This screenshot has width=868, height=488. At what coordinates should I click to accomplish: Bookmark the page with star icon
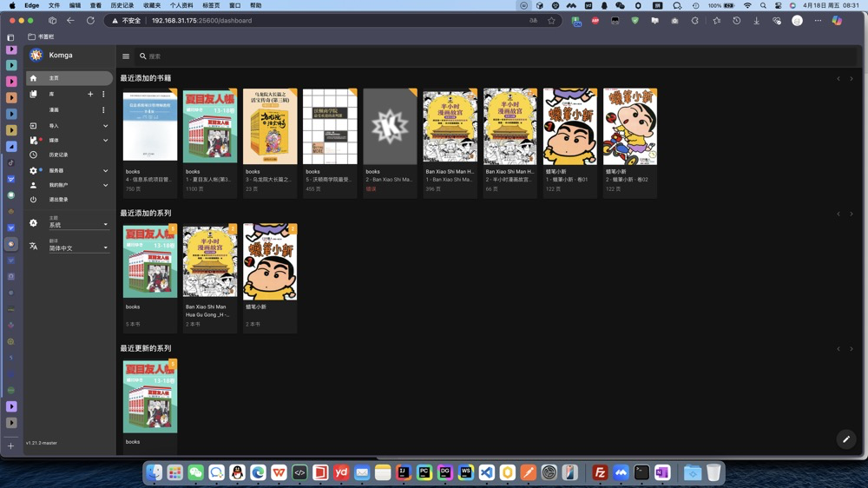click(551, 21)
